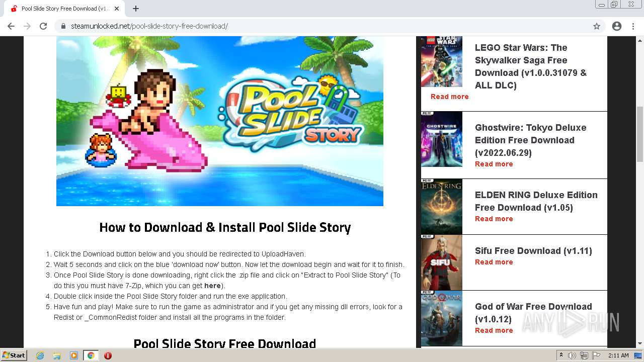Open the volume speaker tray icon

572,355
